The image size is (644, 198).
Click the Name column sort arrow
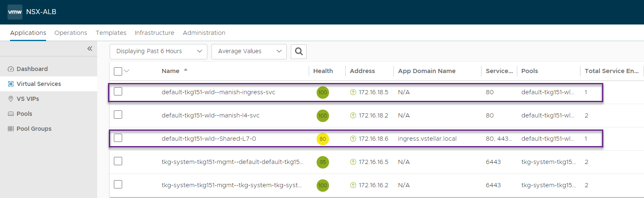pyautogui.click(x=185, y=70)
